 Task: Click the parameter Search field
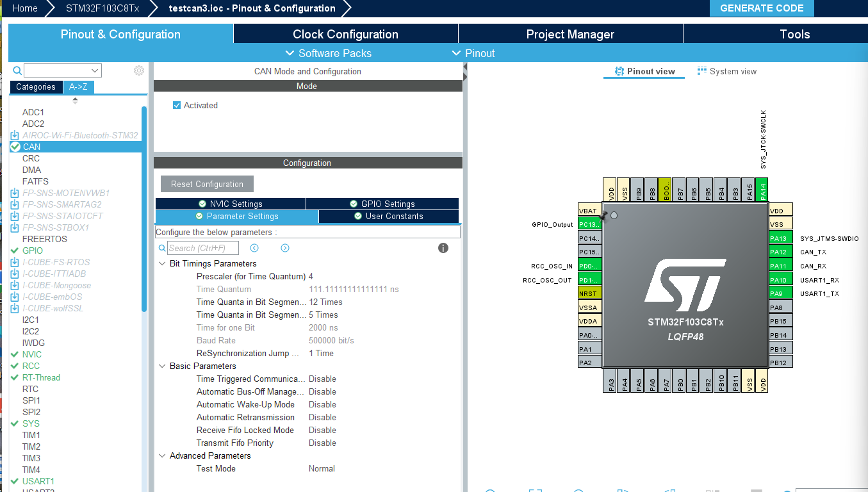pos(203,248)
